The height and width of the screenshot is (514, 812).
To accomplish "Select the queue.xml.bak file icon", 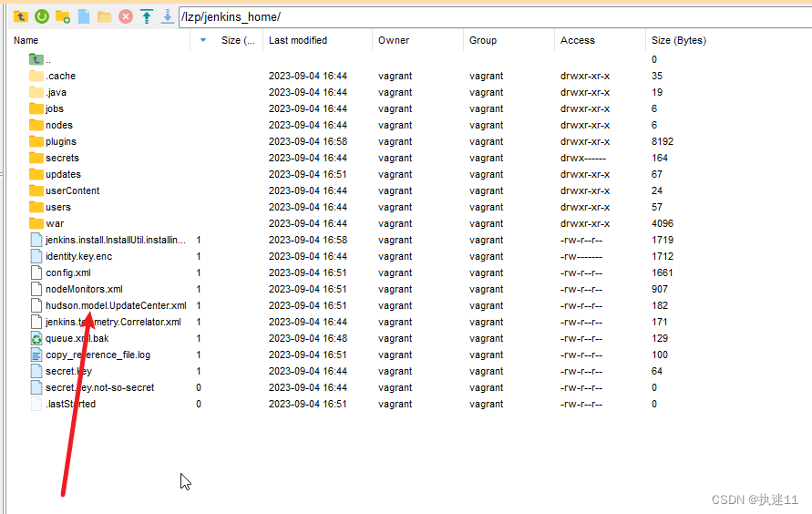I will [36, 338].
